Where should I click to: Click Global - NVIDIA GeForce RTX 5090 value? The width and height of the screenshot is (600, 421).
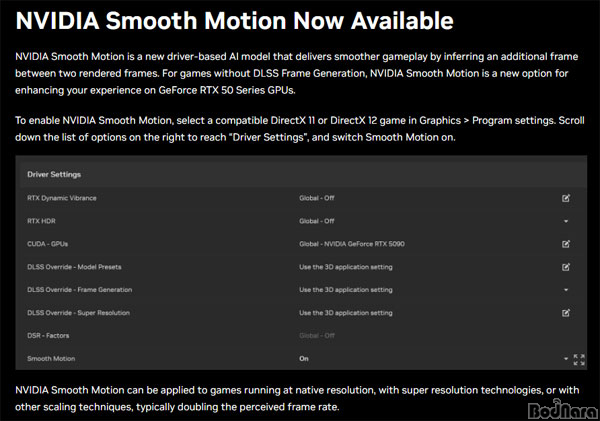click(x=352, y=244)
